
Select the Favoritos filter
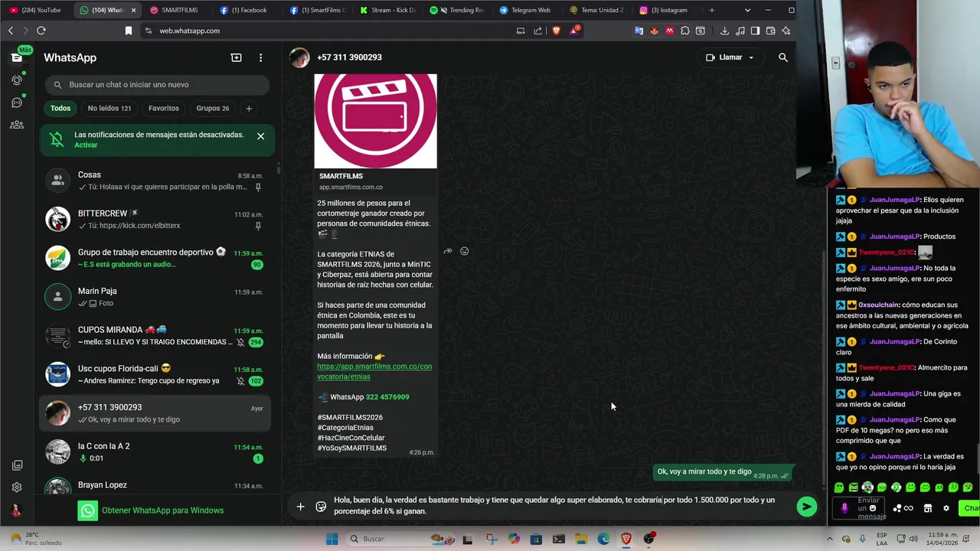163,109
